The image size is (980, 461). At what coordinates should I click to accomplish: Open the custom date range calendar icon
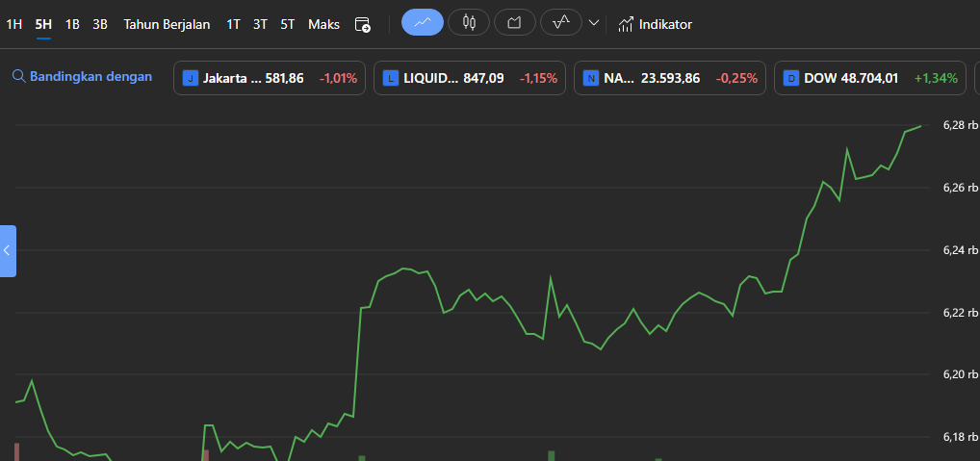362,24
